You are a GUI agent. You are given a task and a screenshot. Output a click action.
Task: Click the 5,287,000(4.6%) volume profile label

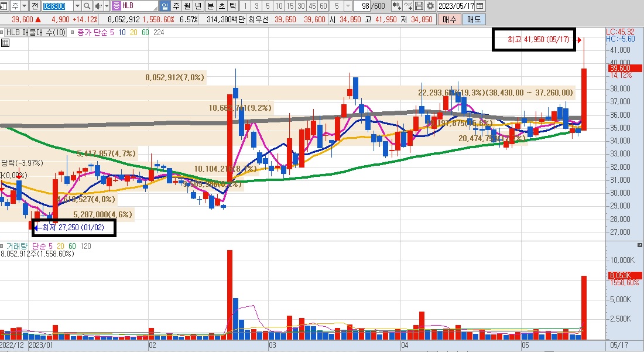point(102,214)
